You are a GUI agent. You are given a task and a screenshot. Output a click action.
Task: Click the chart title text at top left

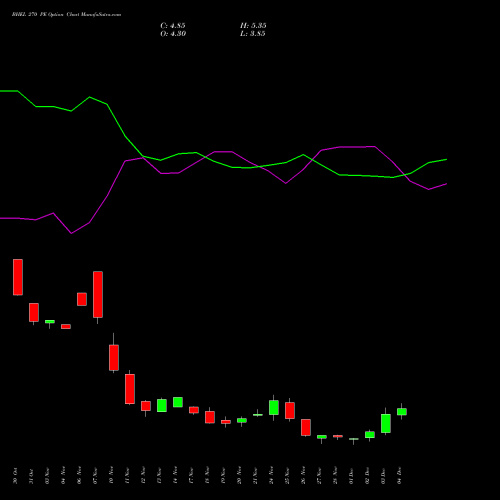tap(66, 15)
